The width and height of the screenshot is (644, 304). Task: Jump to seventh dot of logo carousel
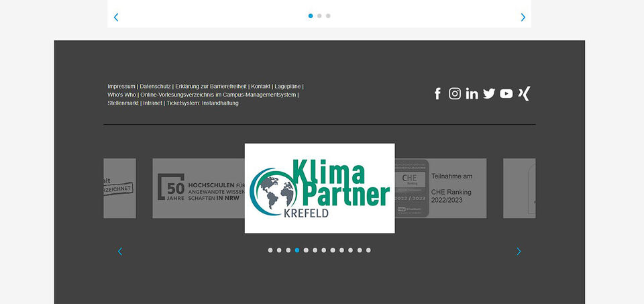(324, 250)
